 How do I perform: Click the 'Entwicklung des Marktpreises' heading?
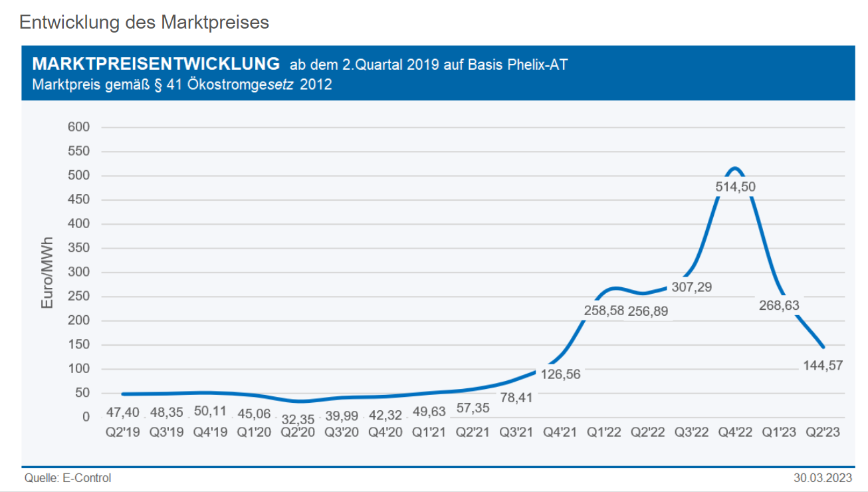click(x=144, y=22)
